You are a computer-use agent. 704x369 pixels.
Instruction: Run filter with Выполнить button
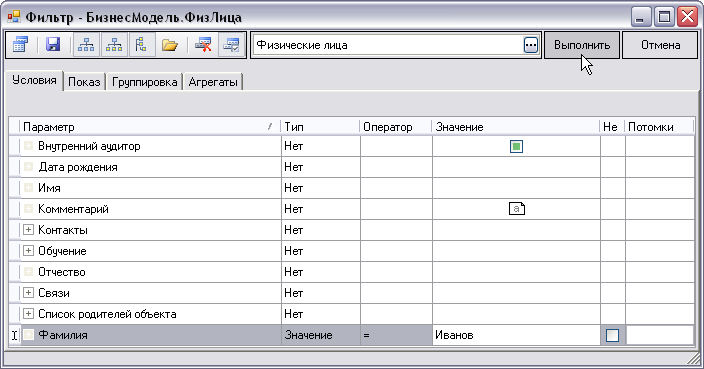582,45
